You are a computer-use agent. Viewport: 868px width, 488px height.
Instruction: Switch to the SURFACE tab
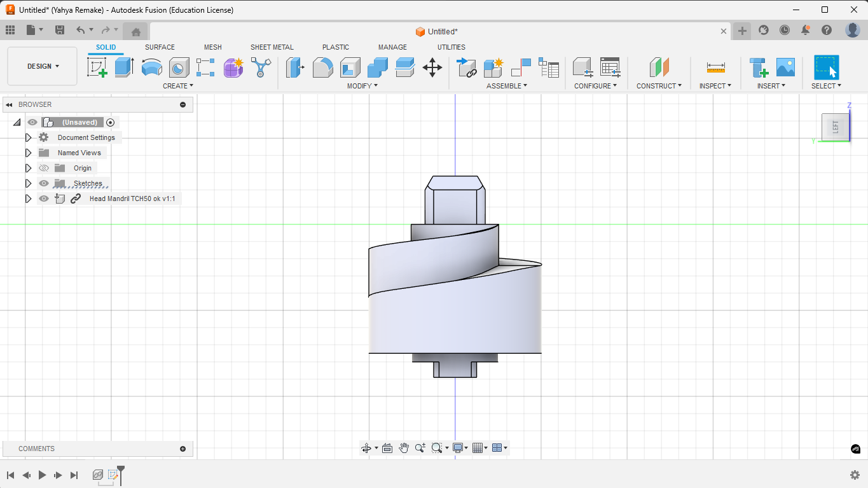(x=160, y=47)
